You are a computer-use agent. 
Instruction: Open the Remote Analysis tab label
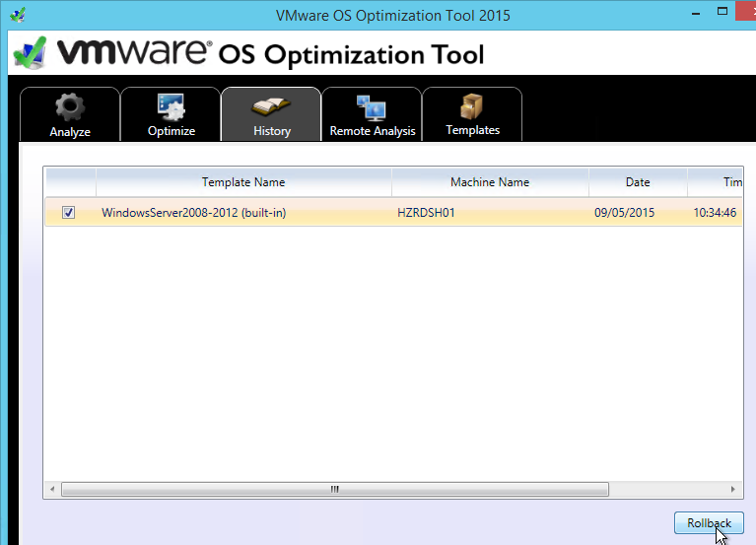tap(373, 131)
